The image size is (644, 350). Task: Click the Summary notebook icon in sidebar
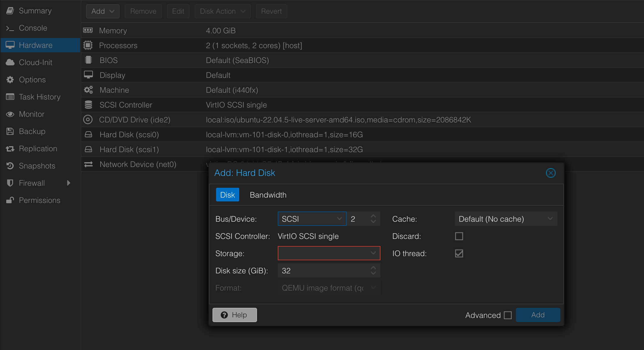[10, 11]
